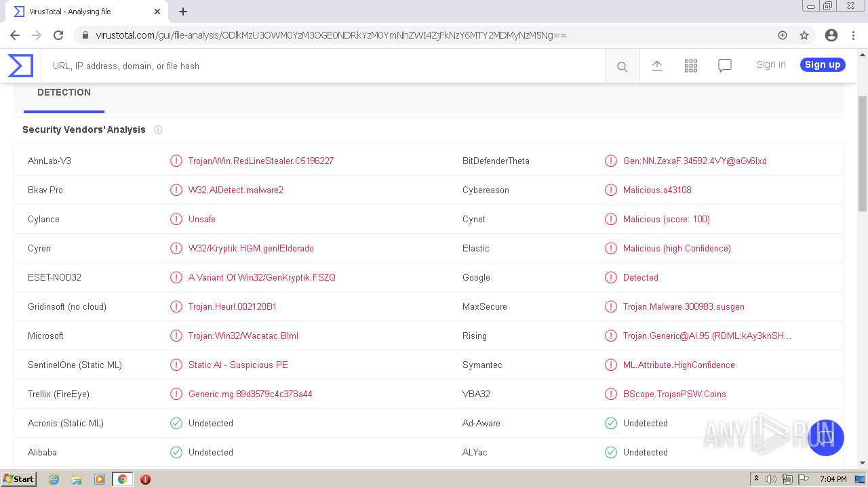Viewport: 868px width, 488px height.
Task: Click Trojan/Win.RedLineStealer.C5196227 result
Action: point(261,161)
